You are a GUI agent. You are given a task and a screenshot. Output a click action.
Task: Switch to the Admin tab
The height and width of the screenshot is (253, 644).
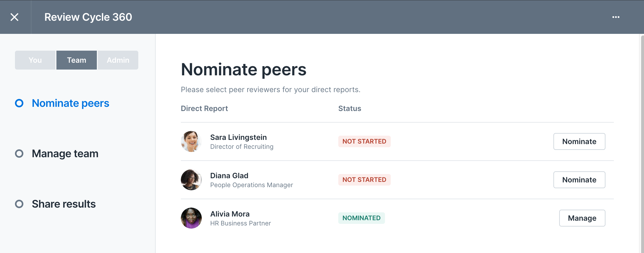[x=118, y=60]
